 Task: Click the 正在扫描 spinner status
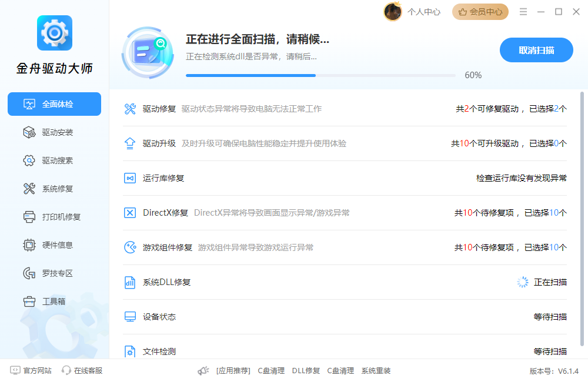point(542,282)
